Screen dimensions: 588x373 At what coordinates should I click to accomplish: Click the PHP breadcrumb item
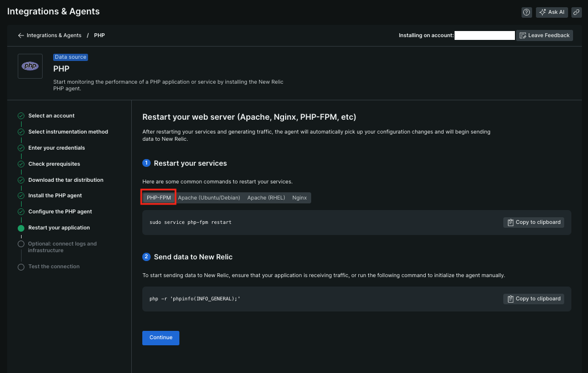(99, 35)
